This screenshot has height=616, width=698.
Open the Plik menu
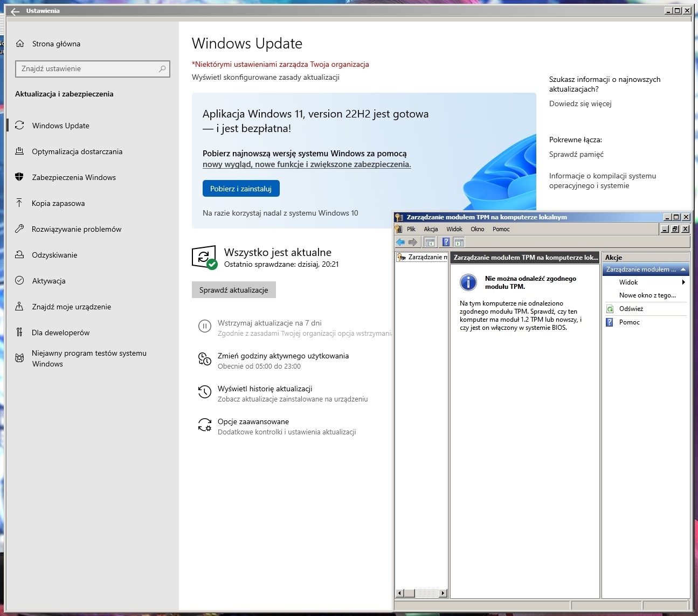[411, 229]
